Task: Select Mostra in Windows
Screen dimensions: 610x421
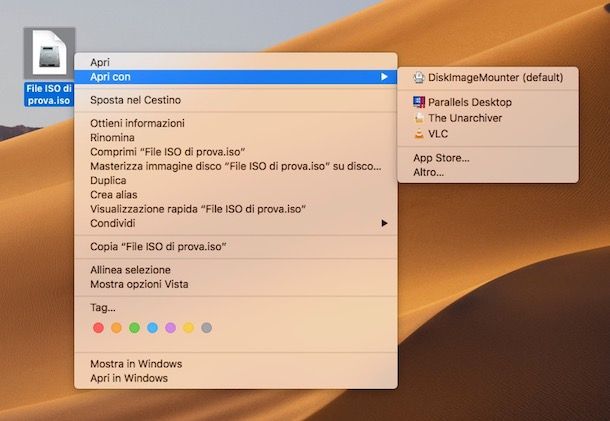Action: (236, 364)
